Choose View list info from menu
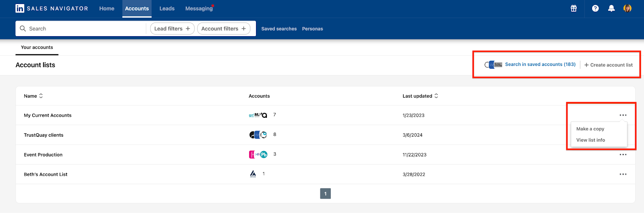Screen dimensions: 644x213 click(590, 140)
